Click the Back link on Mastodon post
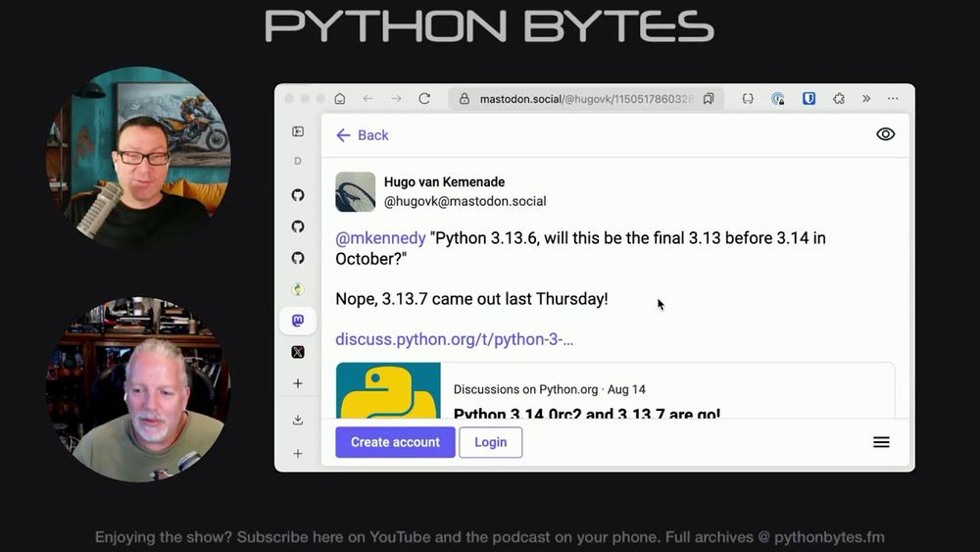 click(362, 135)
